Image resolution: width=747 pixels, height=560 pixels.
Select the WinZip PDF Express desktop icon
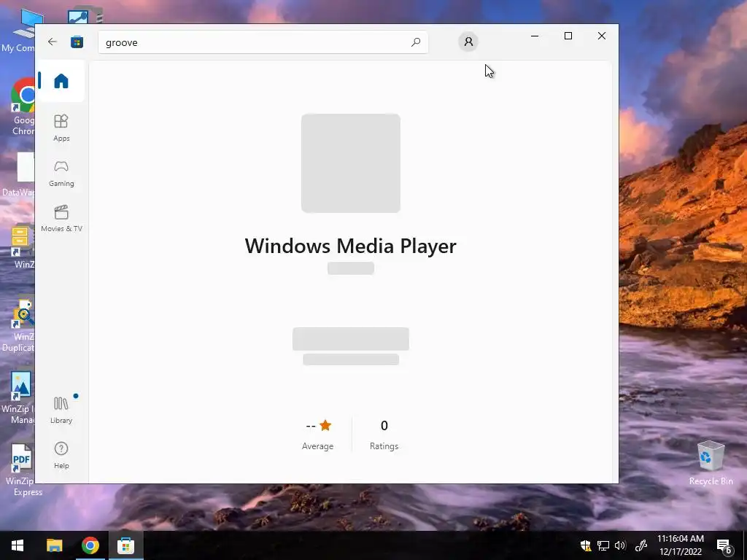point(21,470)
